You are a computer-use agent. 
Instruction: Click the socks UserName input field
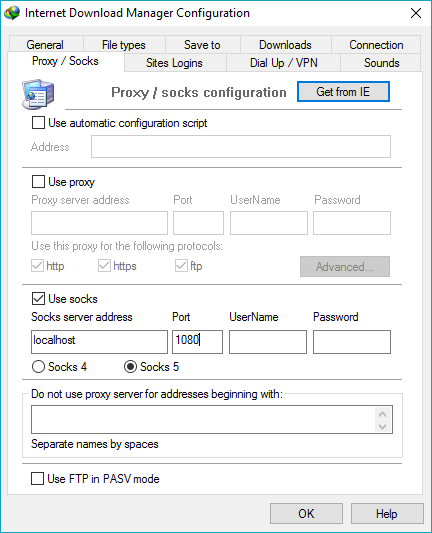268,342
